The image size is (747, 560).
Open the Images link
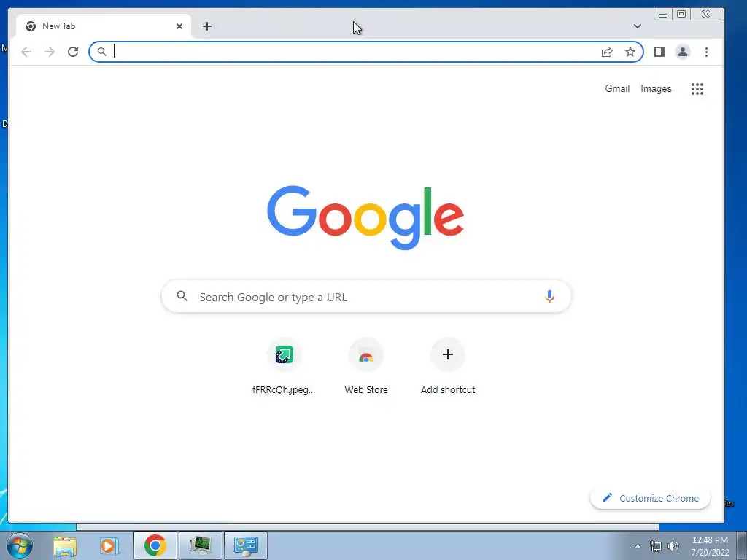coord(656,88)
